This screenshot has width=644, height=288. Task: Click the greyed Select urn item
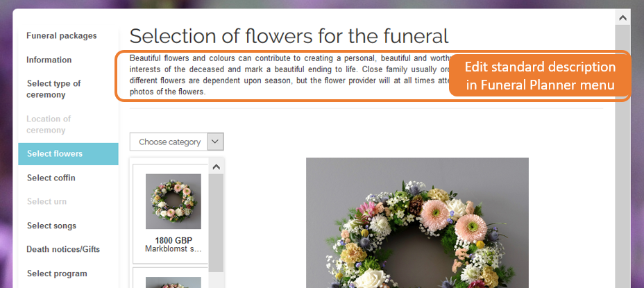46,201
